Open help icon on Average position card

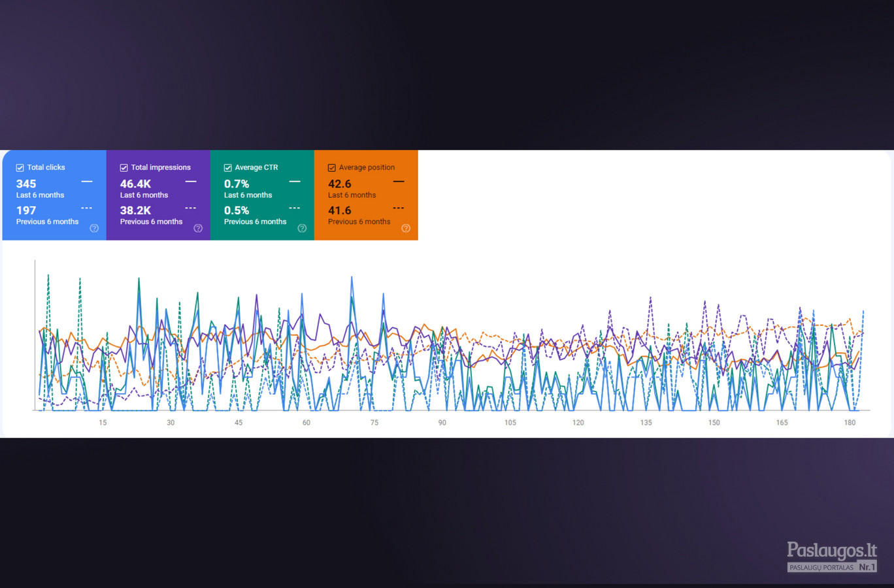[406, 228]
